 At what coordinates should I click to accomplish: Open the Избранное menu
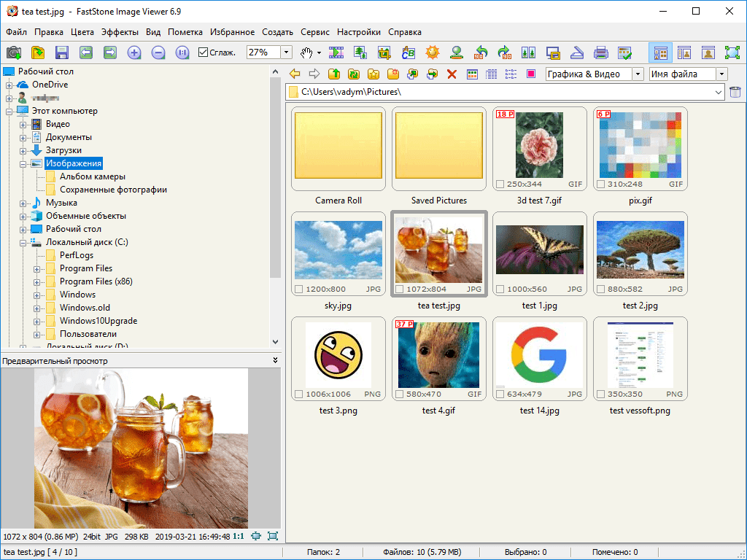pos(233,32)
